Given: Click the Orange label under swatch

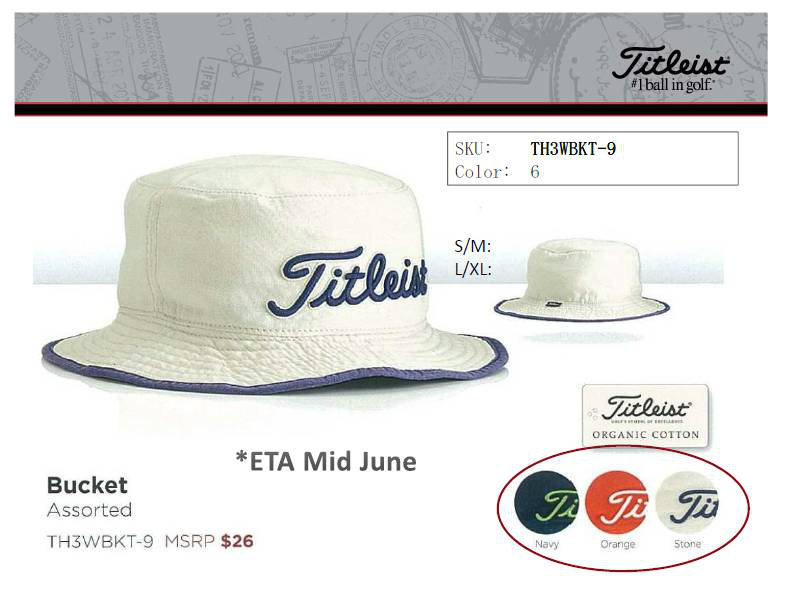Looking at the screenshot, I should pos(618,545).
